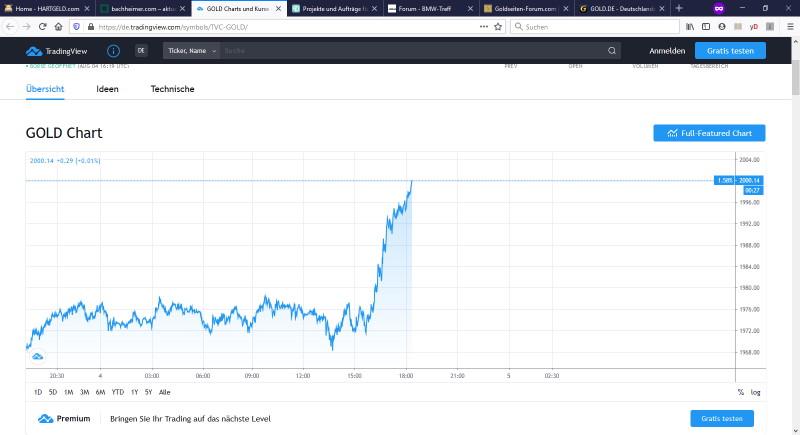
Task: Click the Anmelden link
Action: click(x=667, y=50)
